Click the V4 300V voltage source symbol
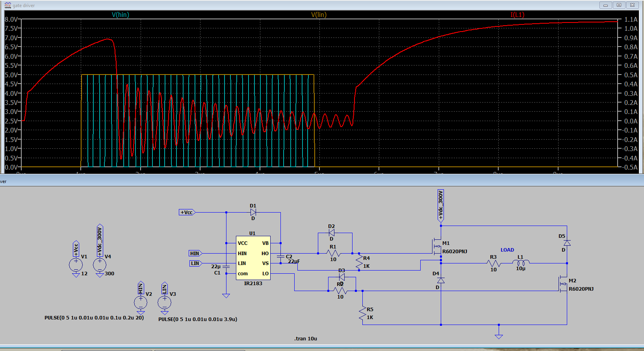Screen dimensions: 644x351 [100, 265]
